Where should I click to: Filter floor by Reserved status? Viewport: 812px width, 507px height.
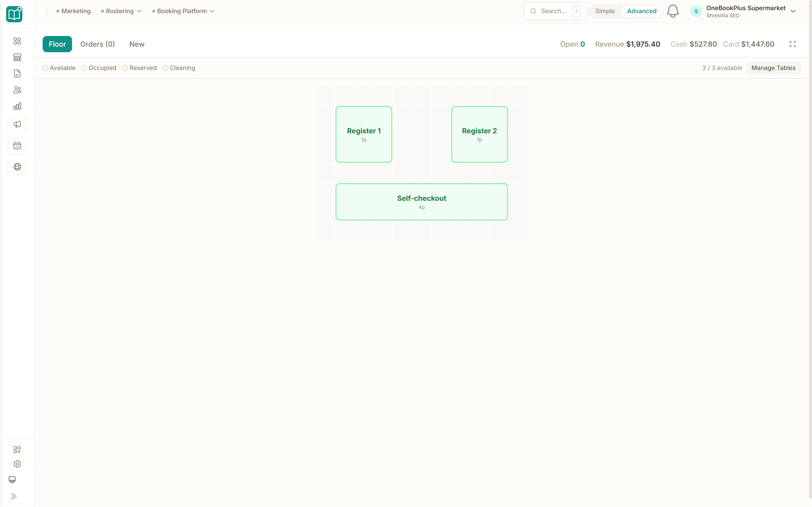point(139,68)
